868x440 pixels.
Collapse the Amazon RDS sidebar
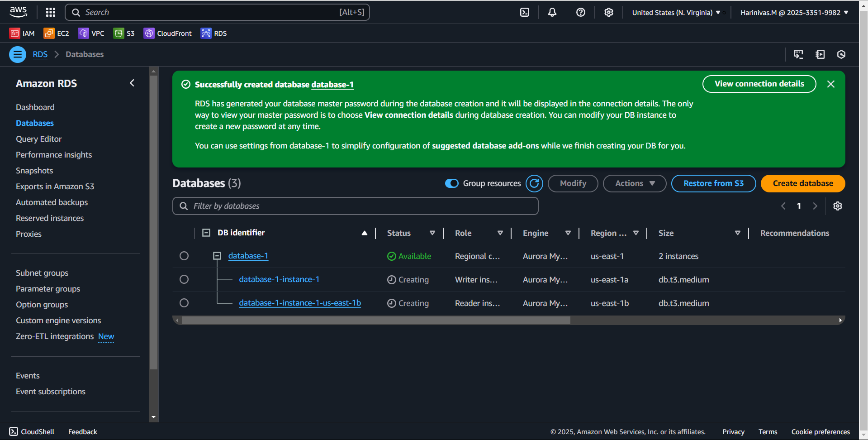tap(132, 83)
